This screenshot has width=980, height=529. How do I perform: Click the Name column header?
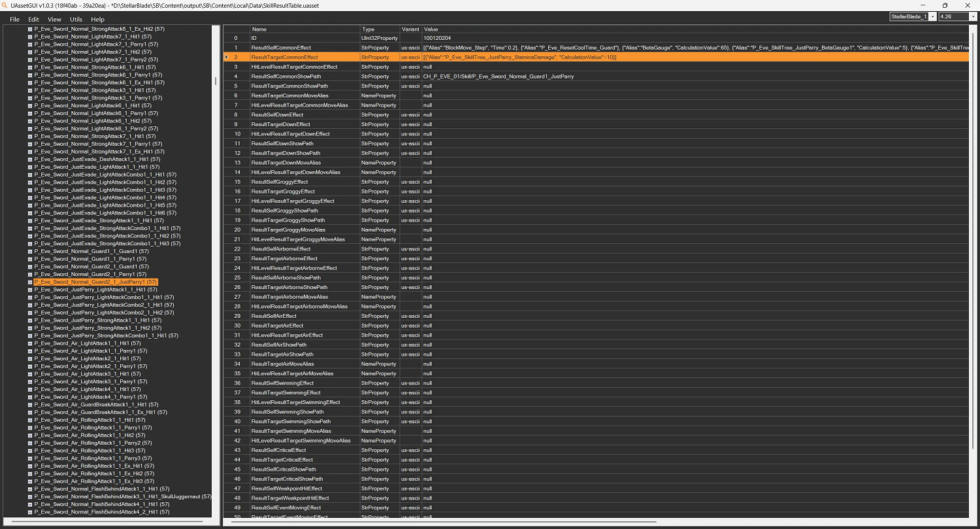(x=304, y=29)
